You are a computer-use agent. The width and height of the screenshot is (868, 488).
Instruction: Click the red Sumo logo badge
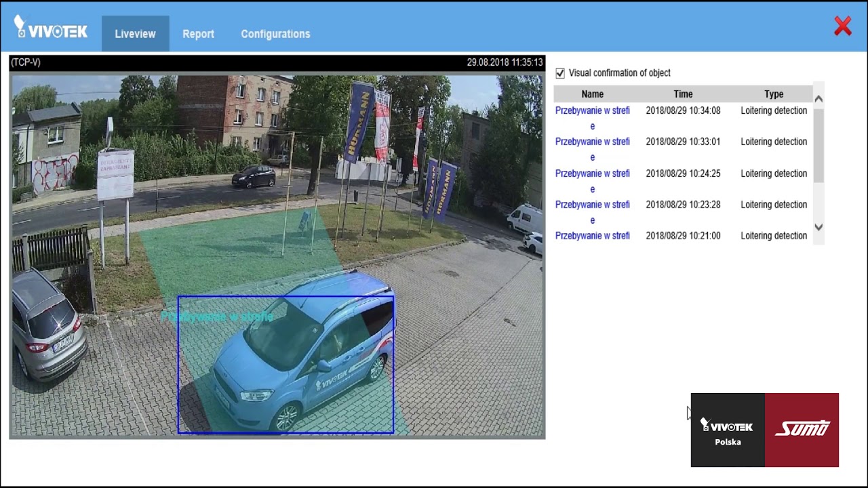tap(802, 430)
